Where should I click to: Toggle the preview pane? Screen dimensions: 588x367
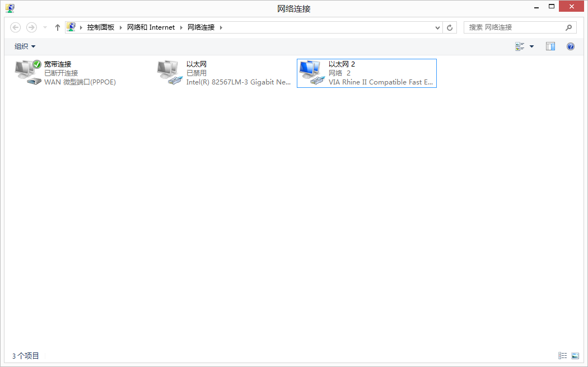click(550, 46)
